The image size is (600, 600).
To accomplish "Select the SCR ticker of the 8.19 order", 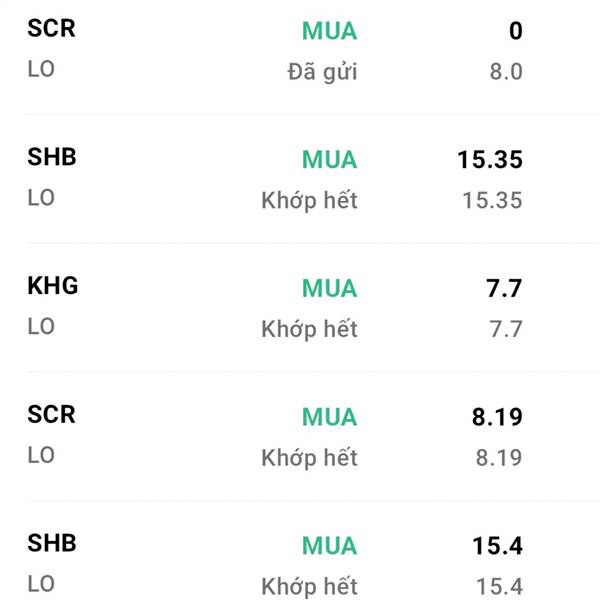I will tap(51, 415).
